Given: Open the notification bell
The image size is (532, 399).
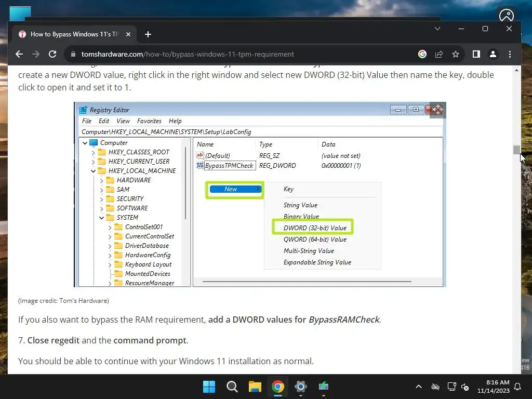Looking at the screenshot, I should (518, 387).
